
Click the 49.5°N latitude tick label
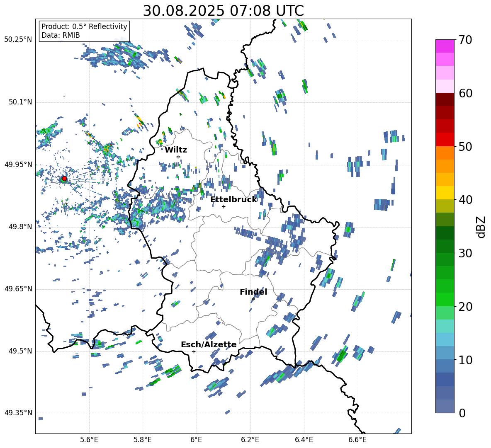point(20,351)
